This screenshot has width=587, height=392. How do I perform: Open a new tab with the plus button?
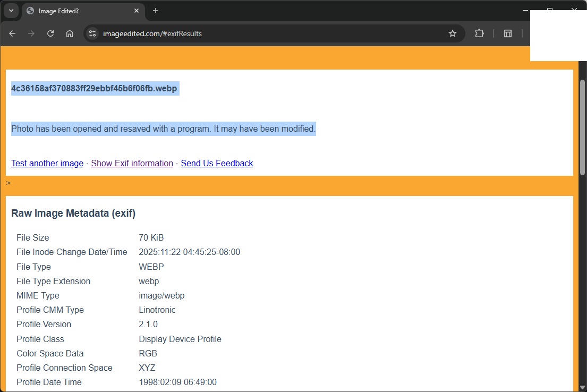[x=156, y=11]
